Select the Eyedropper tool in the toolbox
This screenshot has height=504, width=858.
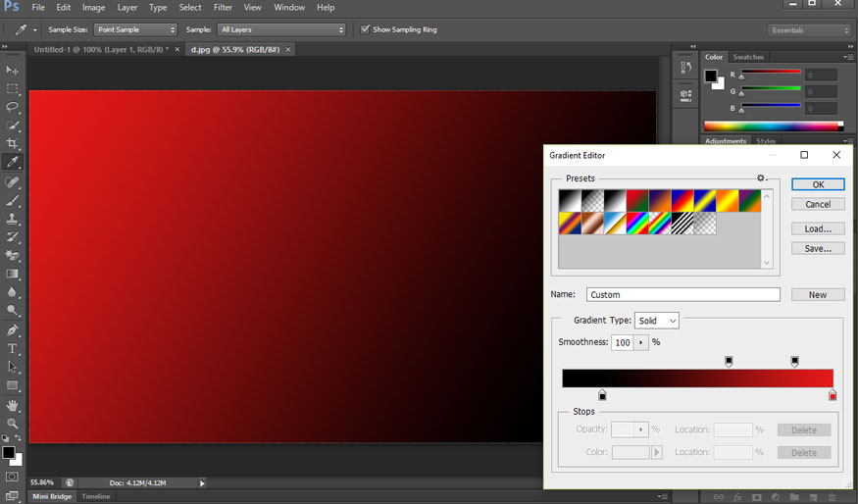pos(12,162)
